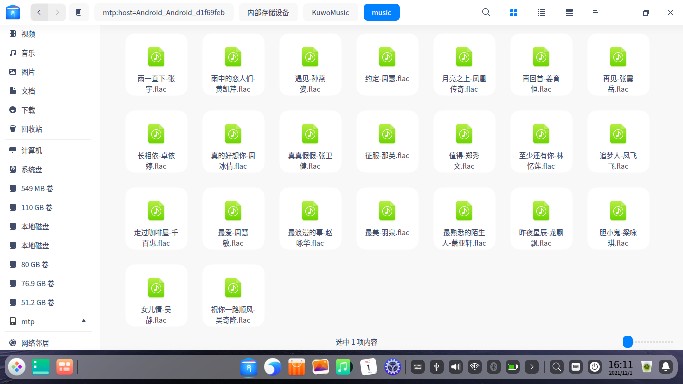Open File Manager from the dock
The height and width of the screenshot is (384, 683).
coord(249,367)
